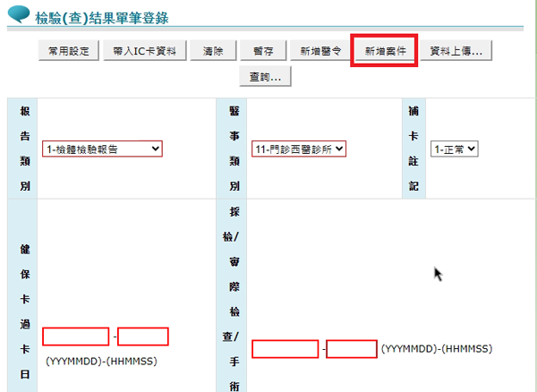
Task: Click the 採檢/實際檢查 date input field
Action: tap(285, 349)
